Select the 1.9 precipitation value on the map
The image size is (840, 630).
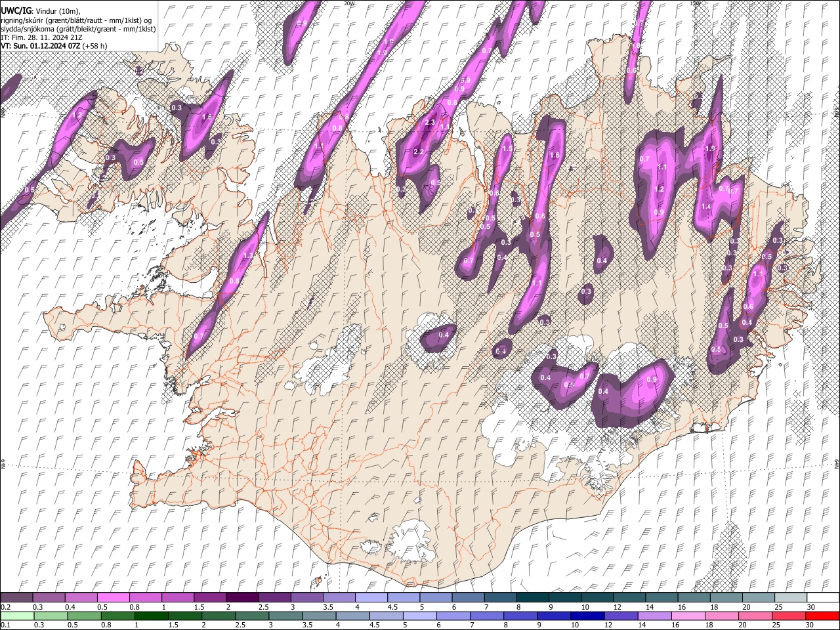[710, 149]
